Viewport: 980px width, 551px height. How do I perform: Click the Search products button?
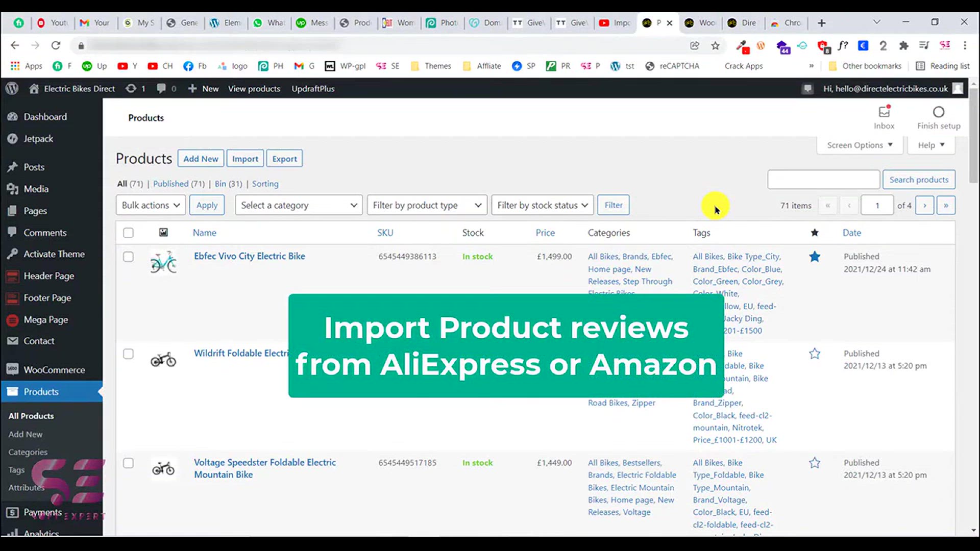click(919, 180)
